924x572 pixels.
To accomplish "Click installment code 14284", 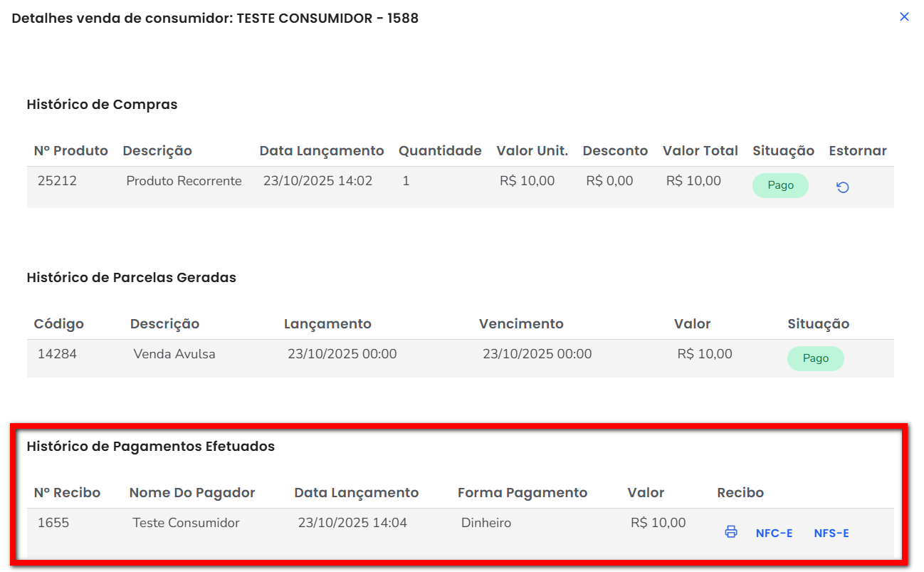I will point(56,354).
